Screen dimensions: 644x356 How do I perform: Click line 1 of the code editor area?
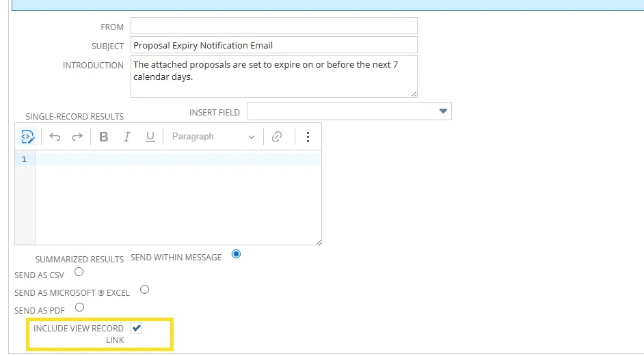178,159
